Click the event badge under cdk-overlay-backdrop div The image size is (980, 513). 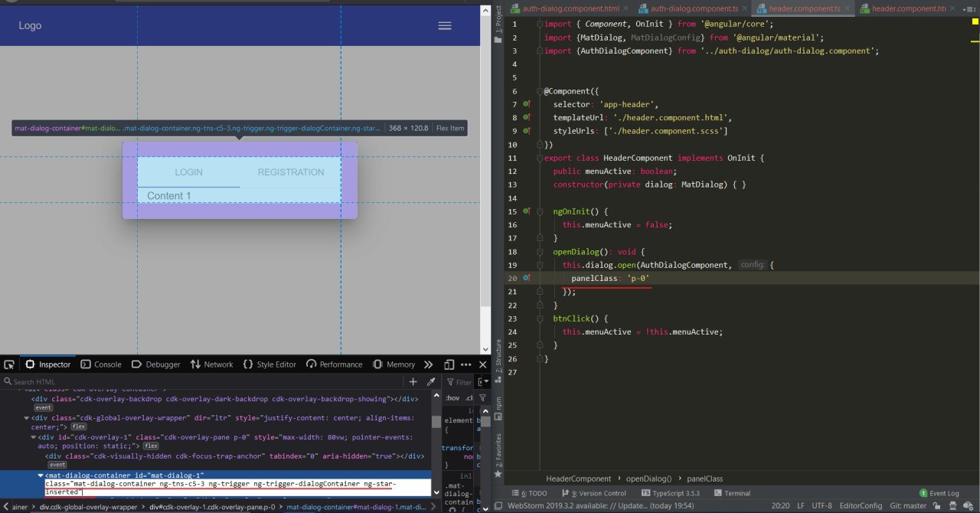44,408
